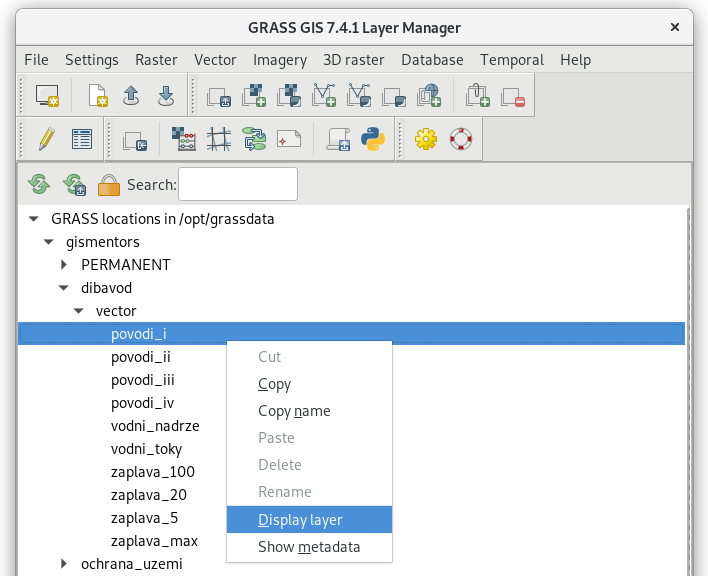The height and width of the screenshot is (576, 708).
Task: Select the povodi_ii vector map
Action: click(x=141, y=357)
